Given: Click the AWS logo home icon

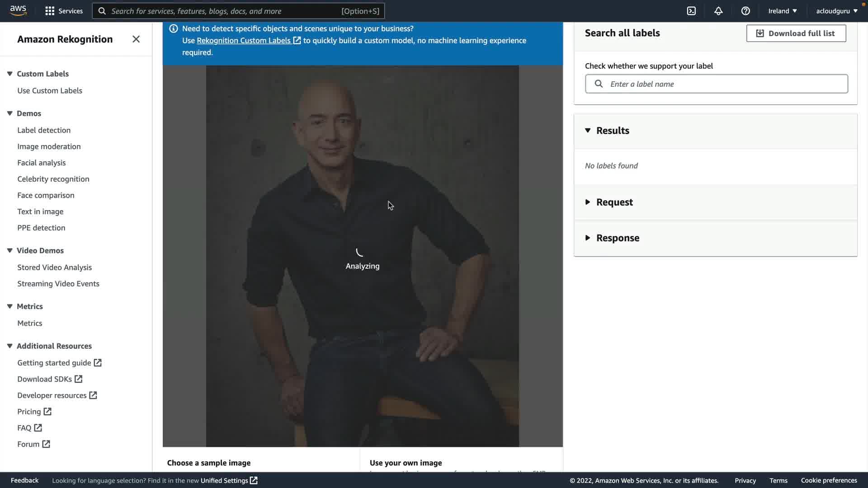Looking at the screenshot, I should point(18,11).
